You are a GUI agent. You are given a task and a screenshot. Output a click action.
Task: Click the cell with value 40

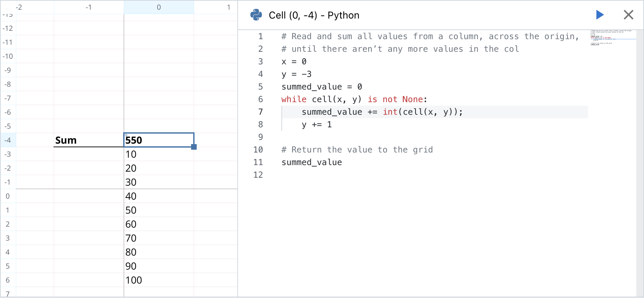159,196
